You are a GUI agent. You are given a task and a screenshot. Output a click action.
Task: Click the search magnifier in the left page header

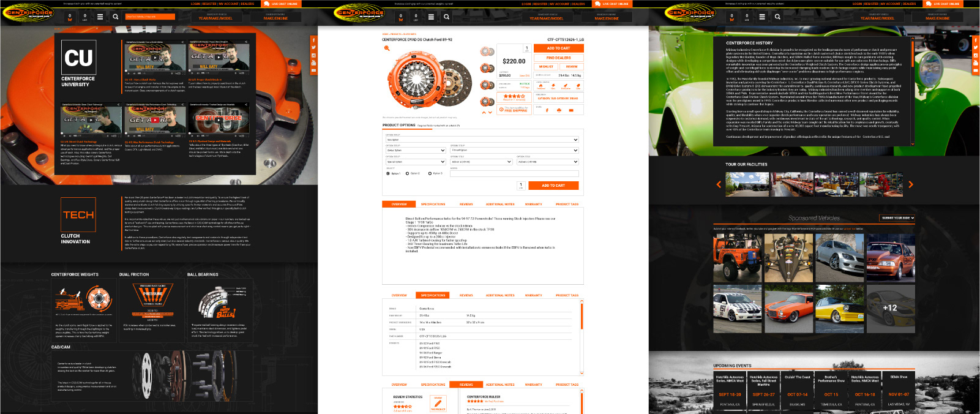115,17
